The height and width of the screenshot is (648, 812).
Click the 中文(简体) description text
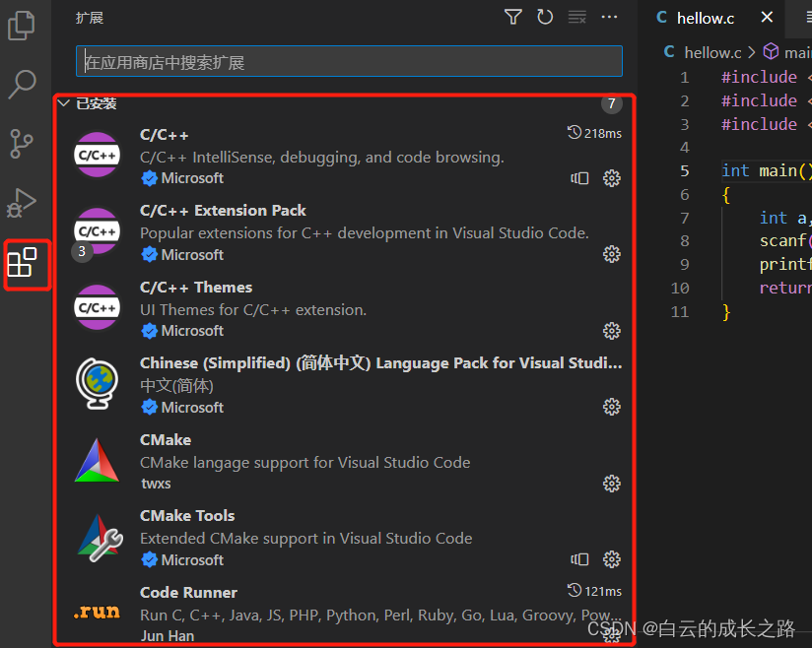[176, 386]
